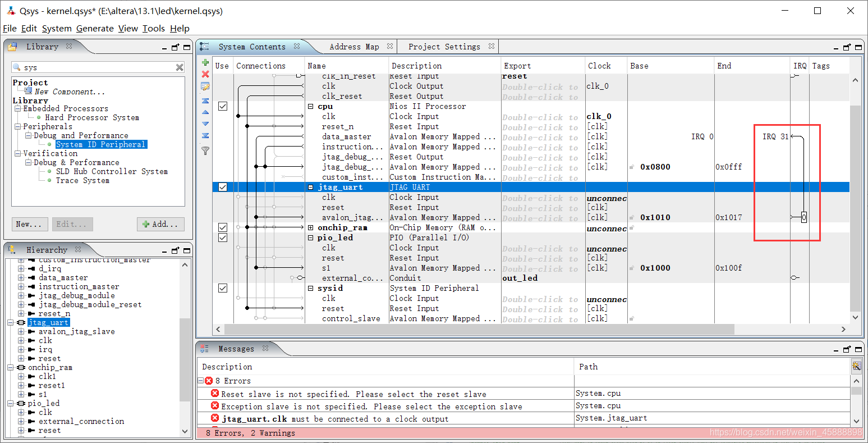This screenshot has width=868, height=443.
Task: Click the System Contents horizontal scrollbar thumb
Action: (x=480, y=329)
